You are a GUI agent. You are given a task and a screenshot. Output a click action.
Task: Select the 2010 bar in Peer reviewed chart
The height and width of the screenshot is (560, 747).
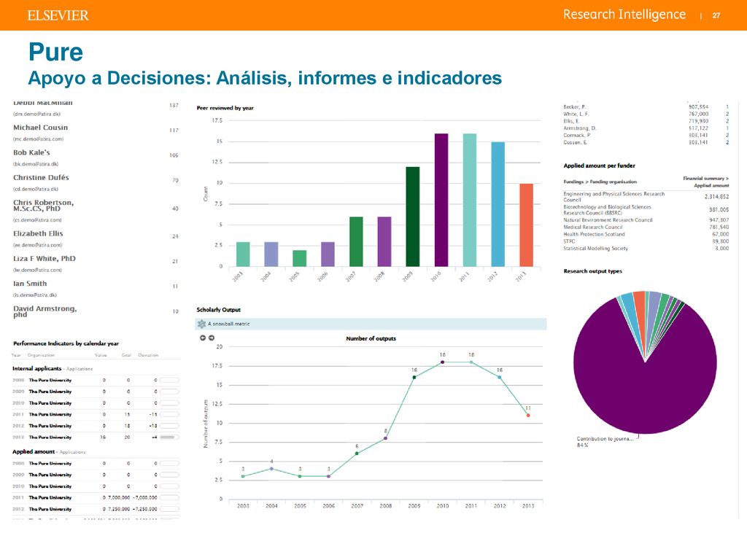441,200
